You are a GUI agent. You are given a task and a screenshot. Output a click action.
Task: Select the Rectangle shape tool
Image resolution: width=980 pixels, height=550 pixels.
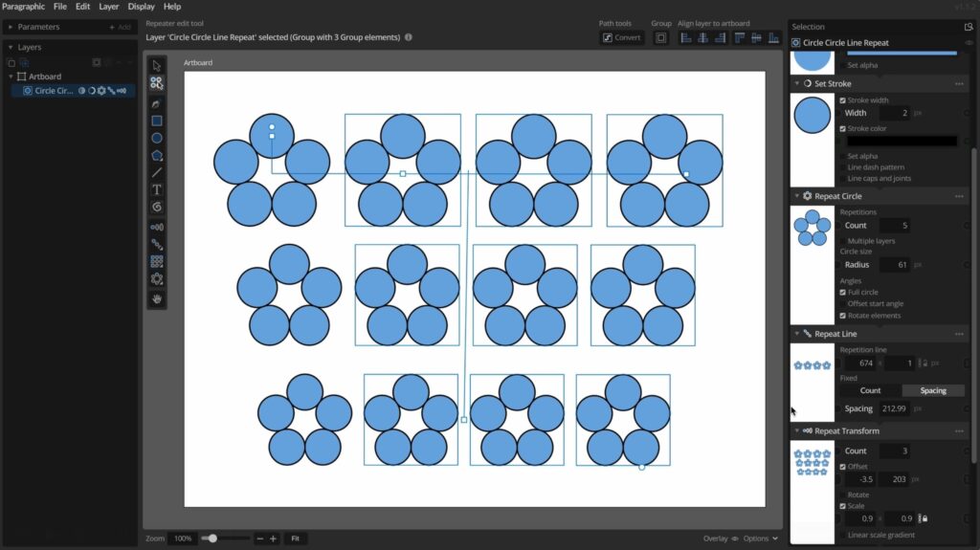coord(157,121)
